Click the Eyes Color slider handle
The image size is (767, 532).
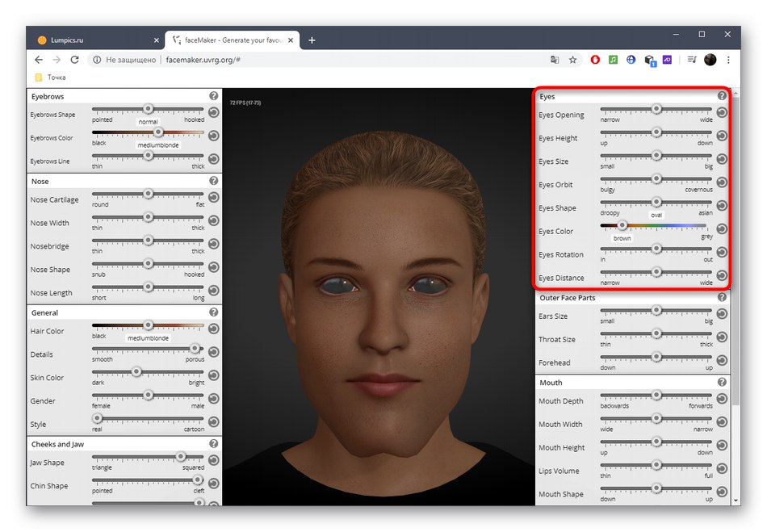(622, 225)
